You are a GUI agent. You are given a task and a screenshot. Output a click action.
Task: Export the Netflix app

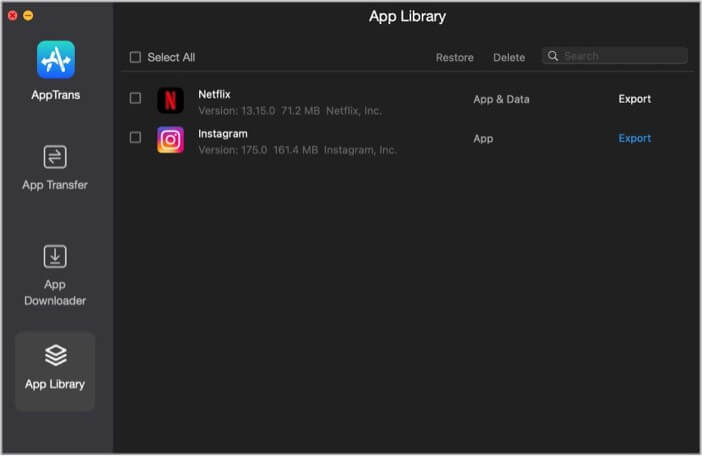(634, 99)
